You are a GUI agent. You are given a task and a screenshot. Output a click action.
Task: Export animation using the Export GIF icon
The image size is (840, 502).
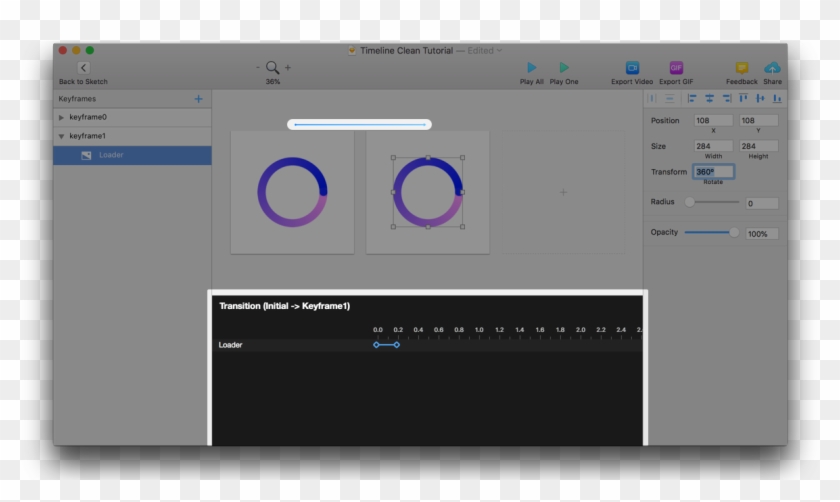point(676,68)
